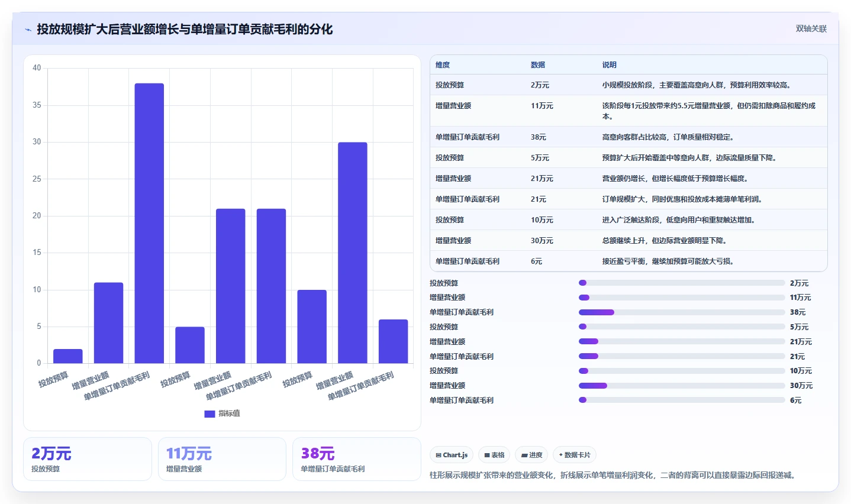851x504 pixels.
Task: Click the y-axis label 40
Action: pos(37,68)
